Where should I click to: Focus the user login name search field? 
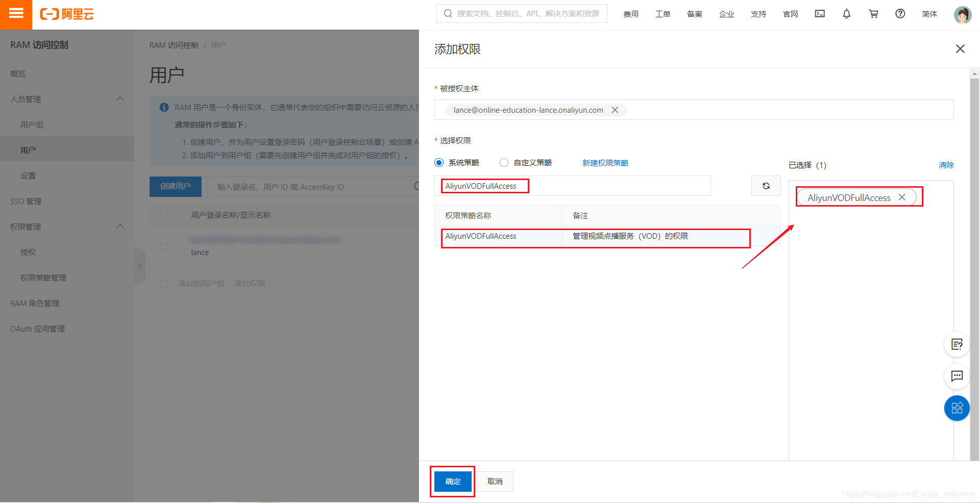(x=312, y=187)
